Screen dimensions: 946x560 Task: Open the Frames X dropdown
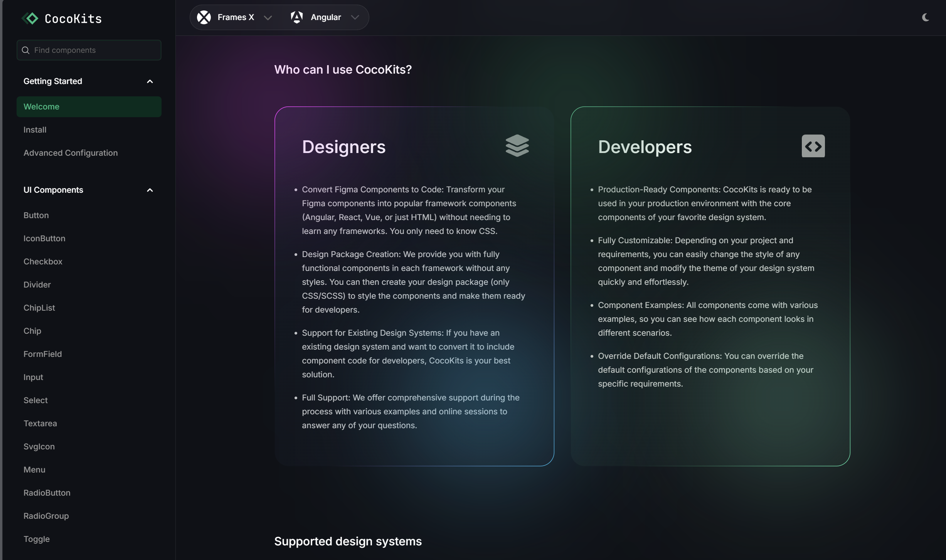[268, 17]
